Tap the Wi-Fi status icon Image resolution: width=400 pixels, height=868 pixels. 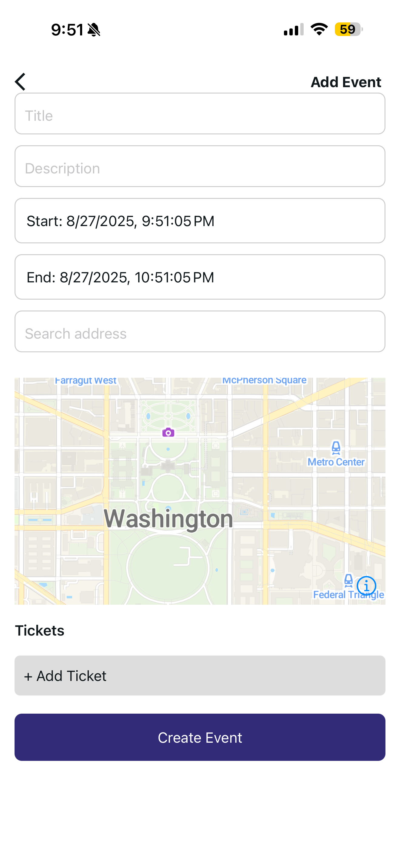coord(319,29)
